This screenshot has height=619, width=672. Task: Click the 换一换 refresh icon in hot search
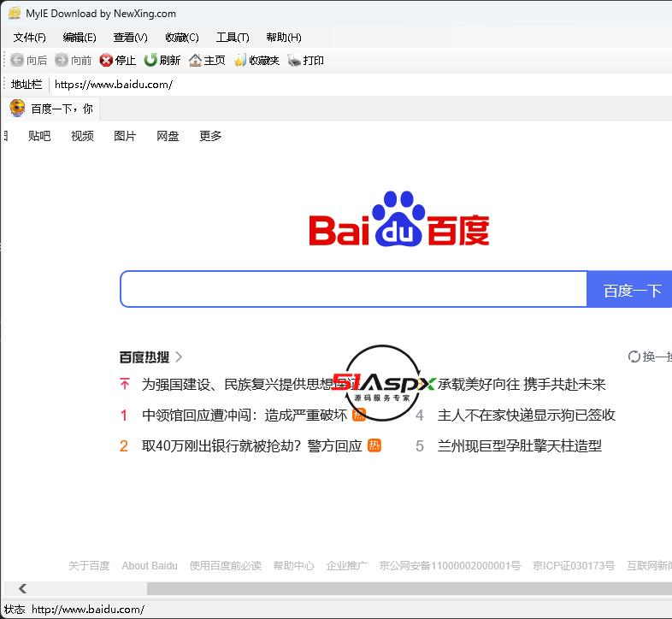[x=634, y=357]
